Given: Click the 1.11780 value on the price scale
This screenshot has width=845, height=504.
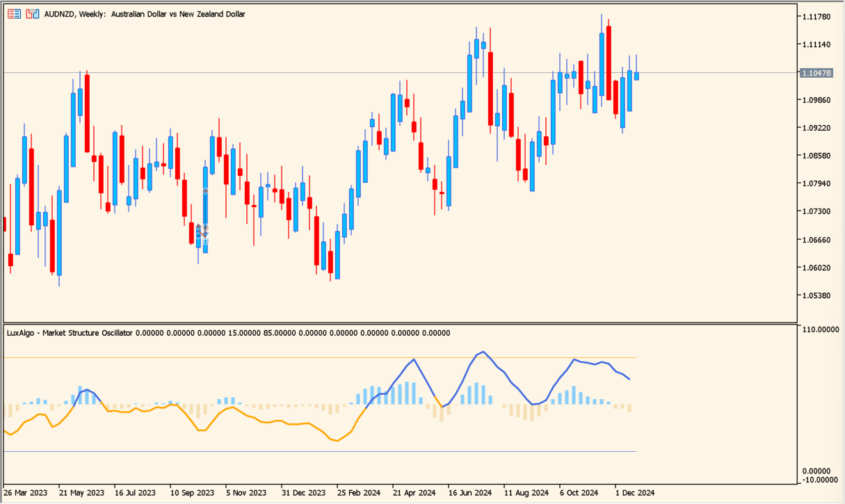Looking at the screenshot, I should pos(815,16).
